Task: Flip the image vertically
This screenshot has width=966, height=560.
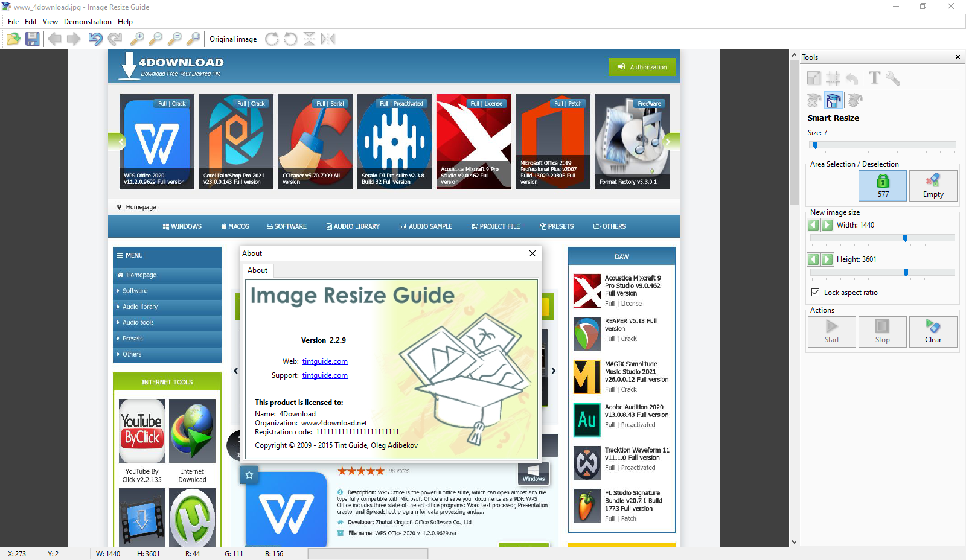Action: point(309,39)
